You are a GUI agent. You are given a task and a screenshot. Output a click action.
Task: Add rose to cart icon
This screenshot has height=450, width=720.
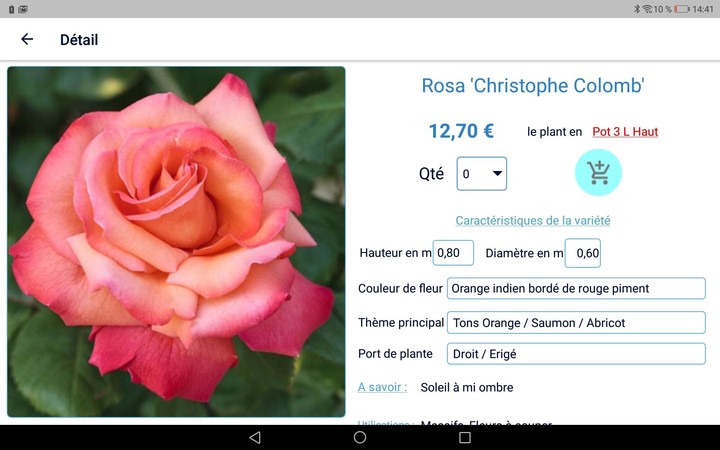(x=598, y=173)
